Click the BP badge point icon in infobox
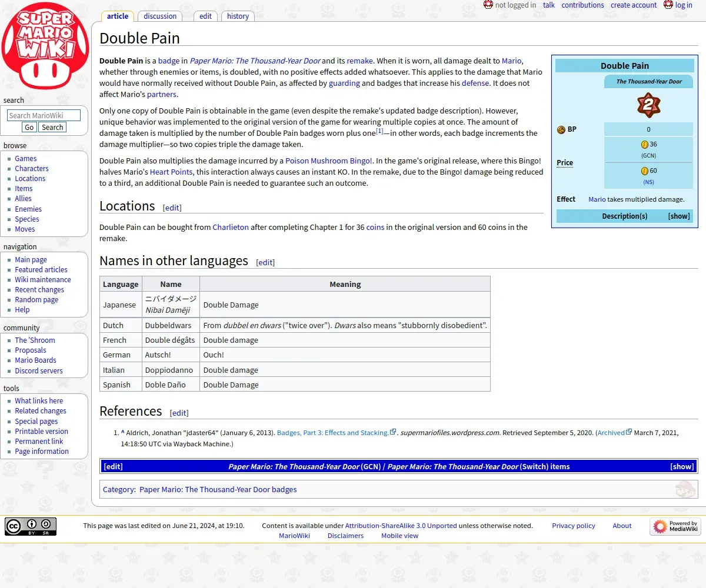 561,129
